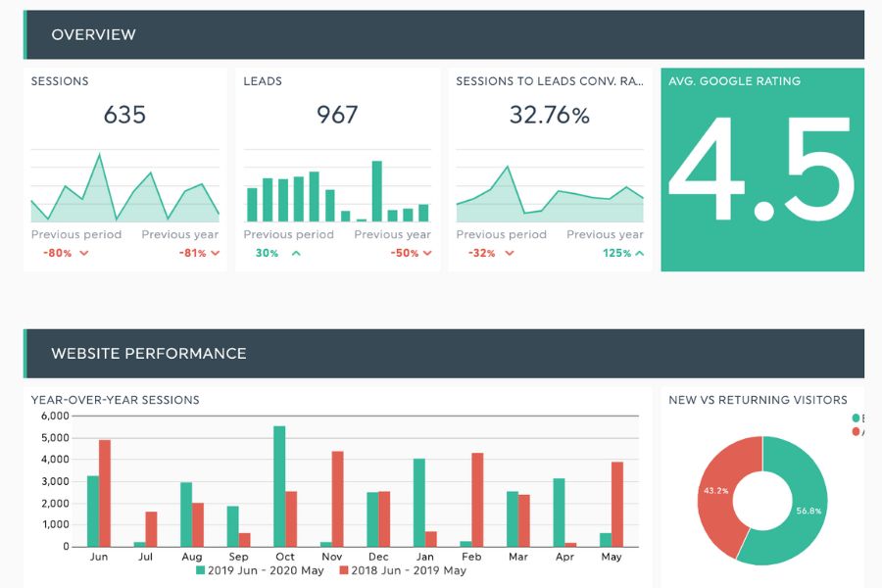882x588 pixels.
Task: Click the -81% value in Sessions card
Action: click(x=192, y=253)
